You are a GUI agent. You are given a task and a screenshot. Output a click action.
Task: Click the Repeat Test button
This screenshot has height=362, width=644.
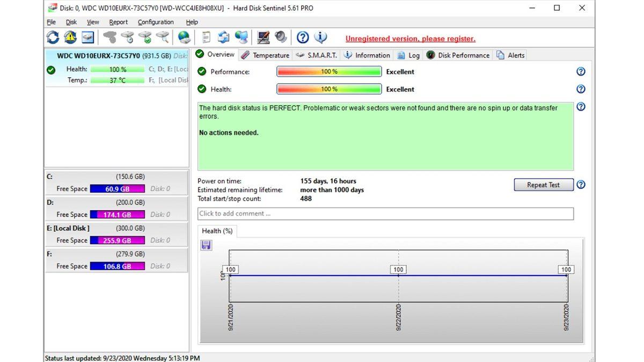[x=543, y=184]
